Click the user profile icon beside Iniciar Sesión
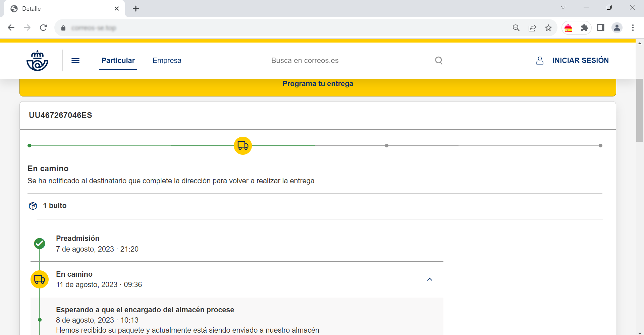This screenshot has height=335, width=644. (x=540, y=61)
